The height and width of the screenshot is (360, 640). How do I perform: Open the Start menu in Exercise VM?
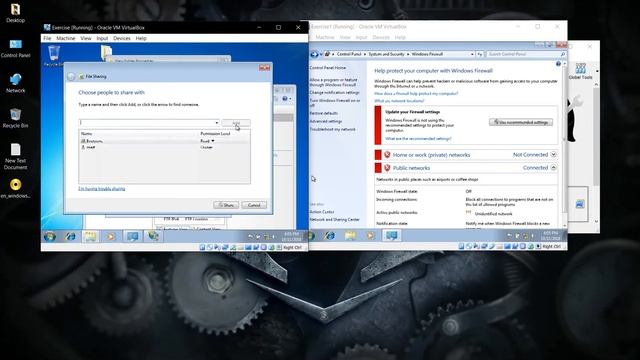(x=50, y=236)
